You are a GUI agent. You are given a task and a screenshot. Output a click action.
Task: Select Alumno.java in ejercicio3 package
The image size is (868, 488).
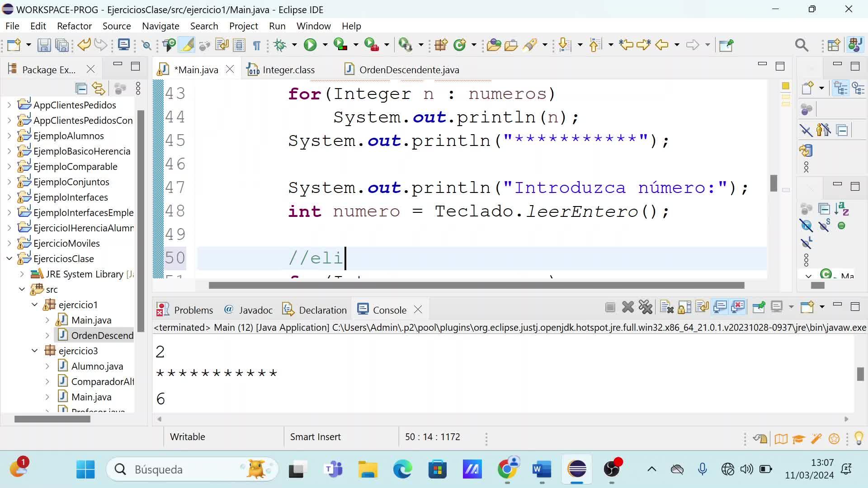[97, 366]
